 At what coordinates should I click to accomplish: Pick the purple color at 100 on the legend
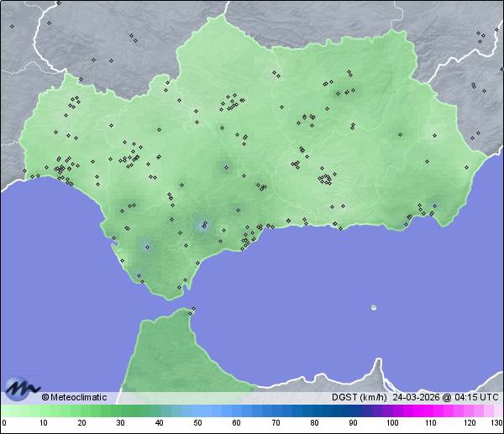[x=392, y=410]
